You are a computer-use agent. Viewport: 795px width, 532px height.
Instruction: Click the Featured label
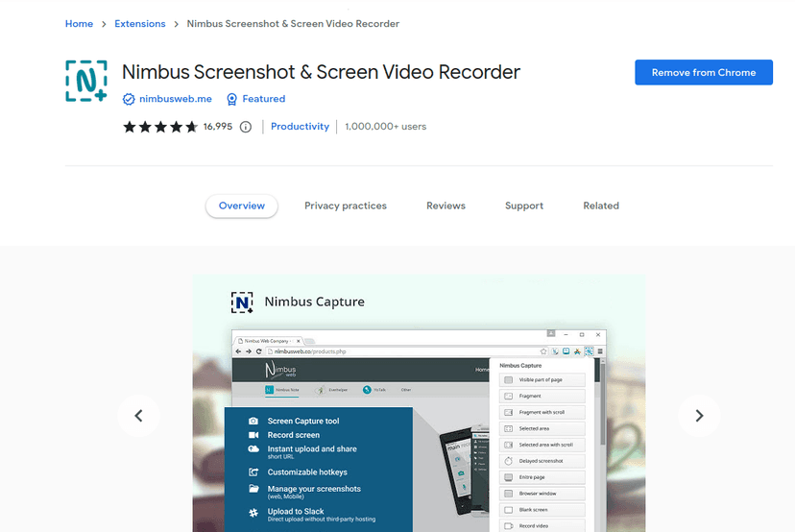pyautogui.click(x=264, y=99)
